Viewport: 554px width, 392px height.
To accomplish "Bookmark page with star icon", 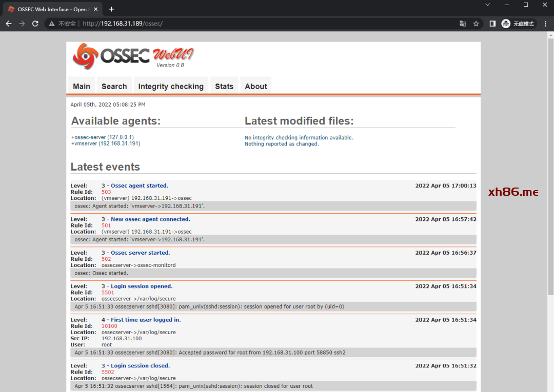I will 476,24.
